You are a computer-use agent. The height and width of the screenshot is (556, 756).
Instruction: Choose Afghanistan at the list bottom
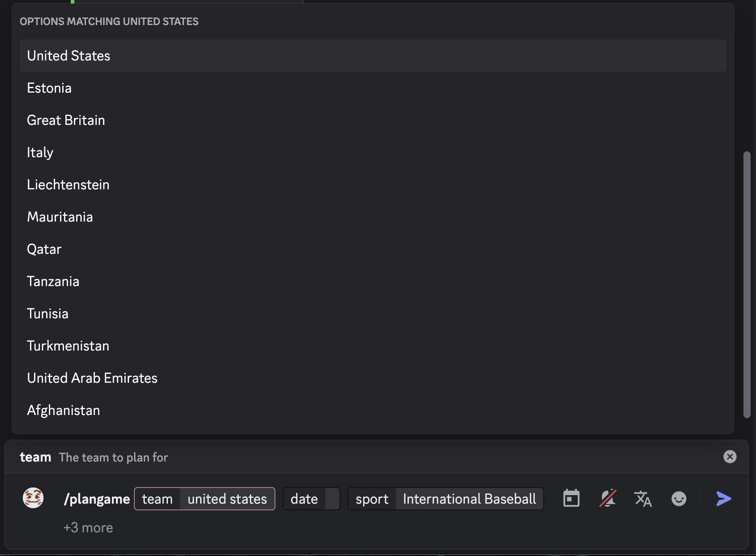(64, 411)
